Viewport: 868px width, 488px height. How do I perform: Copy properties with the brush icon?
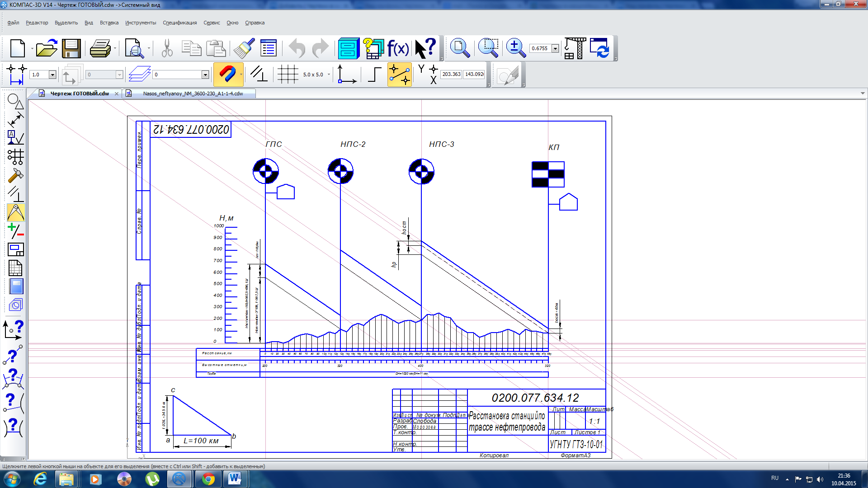[x=244, y=48]
